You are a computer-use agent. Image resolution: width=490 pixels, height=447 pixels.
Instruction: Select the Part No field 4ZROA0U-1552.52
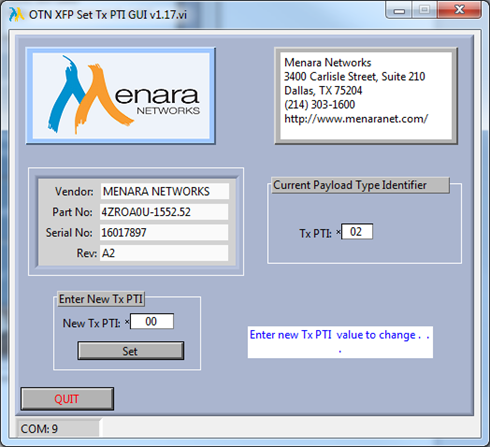(x=164, y=212)
